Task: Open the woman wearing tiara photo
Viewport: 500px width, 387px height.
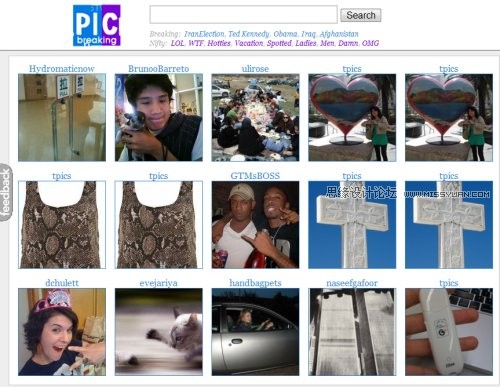Action: coord(62,332)
